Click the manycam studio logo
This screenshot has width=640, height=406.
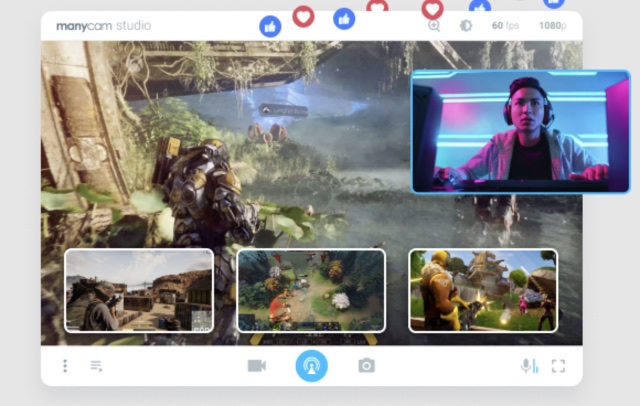(104, 26)
